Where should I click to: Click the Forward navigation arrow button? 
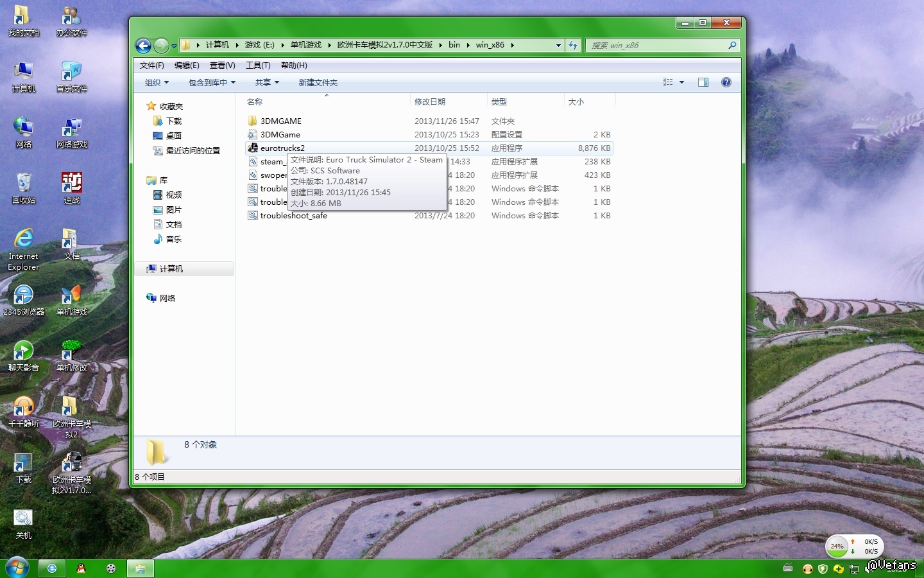161,46
